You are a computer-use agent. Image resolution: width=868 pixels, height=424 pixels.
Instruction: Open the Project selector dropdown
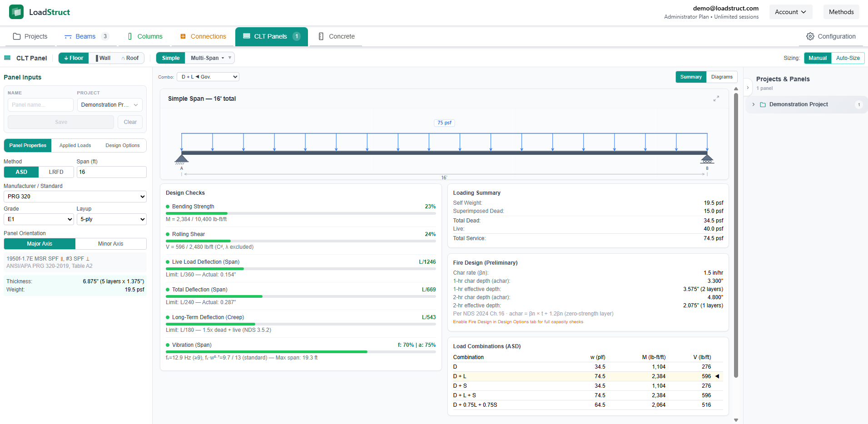coord(109,105)
